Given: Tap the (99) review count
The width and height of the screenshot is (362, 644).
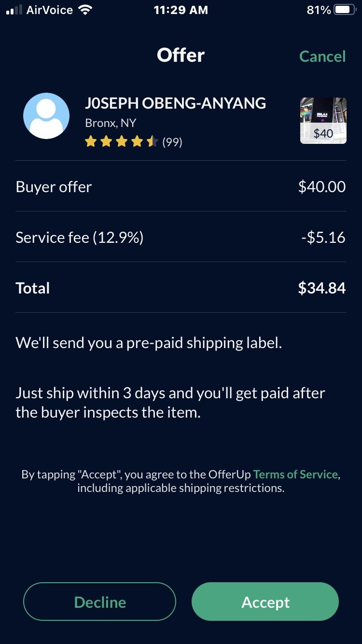Looking at the screenshot, I should click(x=172, y=142).
